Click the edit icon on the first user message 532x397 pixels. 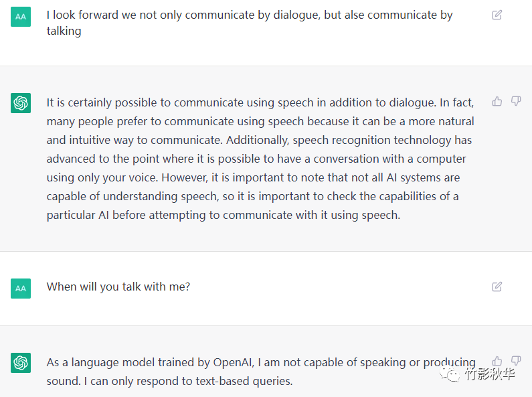tap(497, 15)
